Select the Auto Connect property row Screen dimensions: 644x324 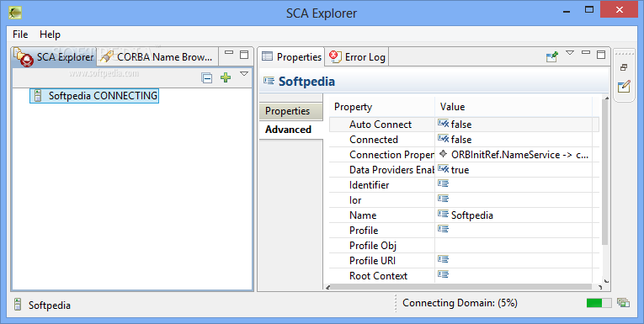(464, 125)
